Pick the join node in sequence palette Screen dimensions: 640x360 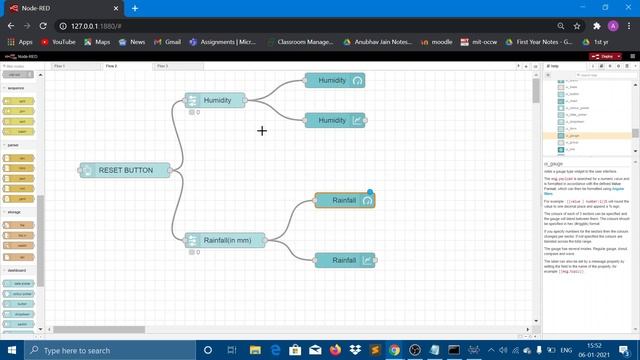click(x=19, y=111)
